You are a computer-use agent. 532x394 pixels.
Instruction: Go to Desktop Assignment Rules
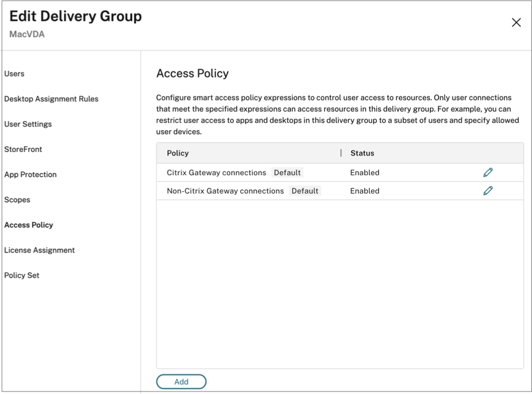pos(51,99)
